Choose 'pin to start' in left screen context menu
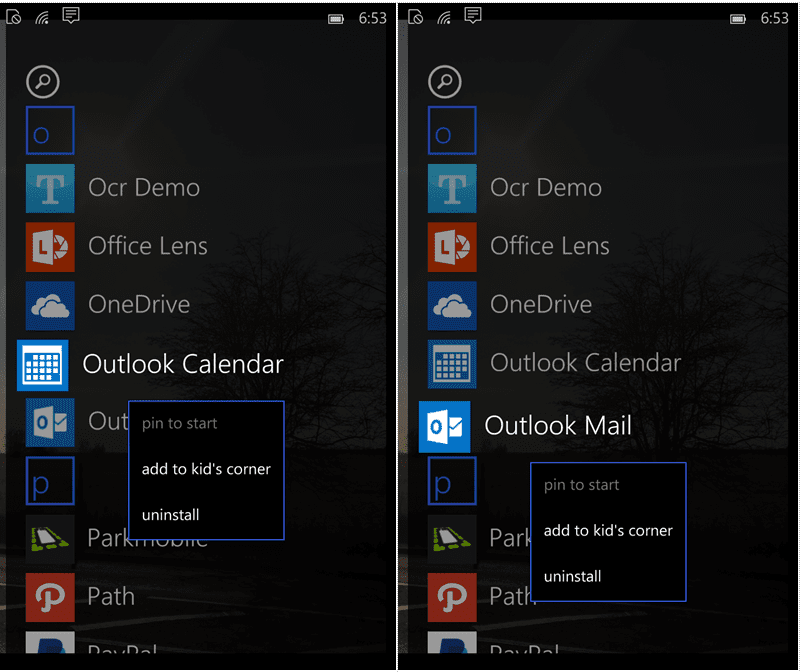The height and width of the screenshot is (672, 803). 180,424
